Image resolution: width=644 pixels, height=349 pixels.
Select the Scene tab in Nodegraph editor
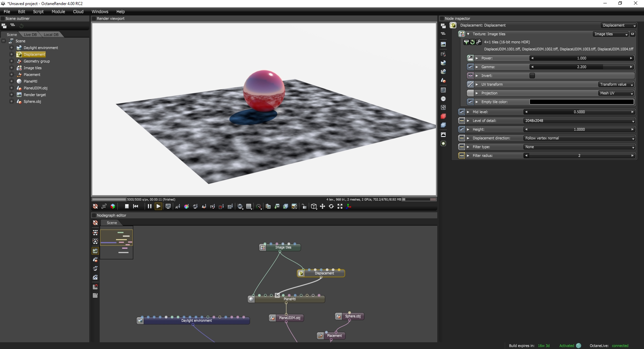112,223
